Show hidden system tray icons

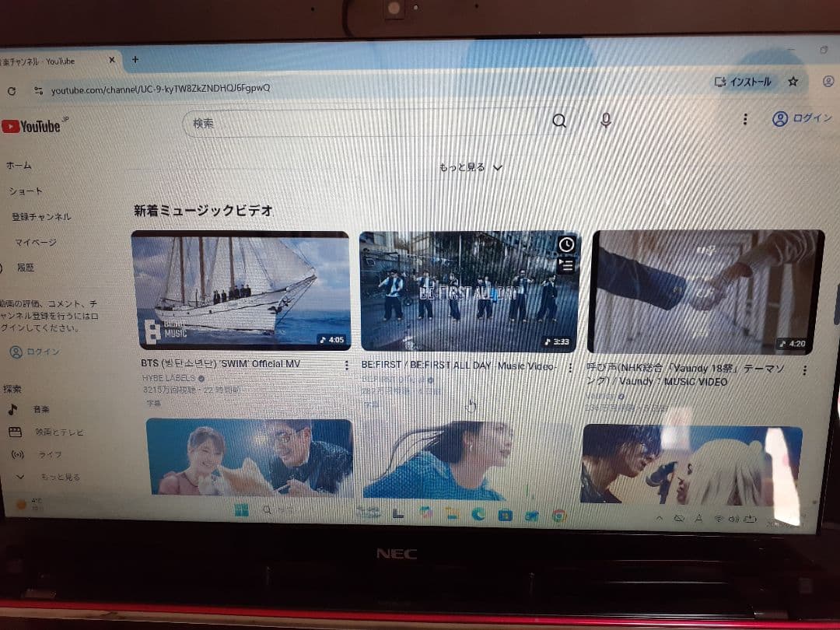(660, 518)
